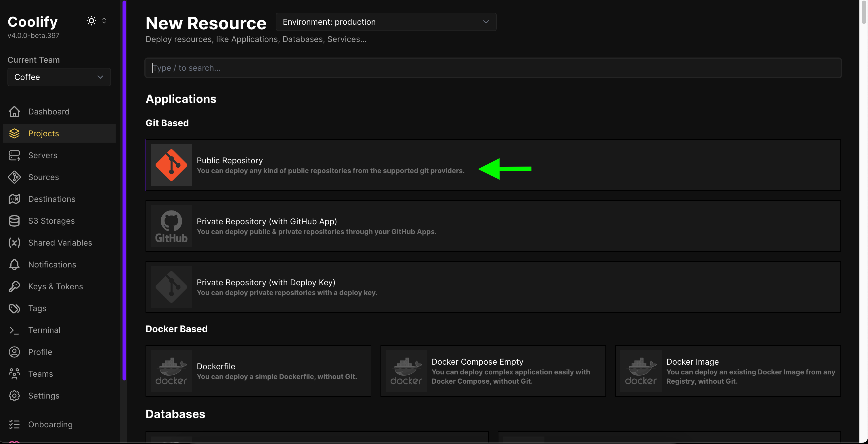
Task: Select the Dockerfile deployment option
Action: 258,371
